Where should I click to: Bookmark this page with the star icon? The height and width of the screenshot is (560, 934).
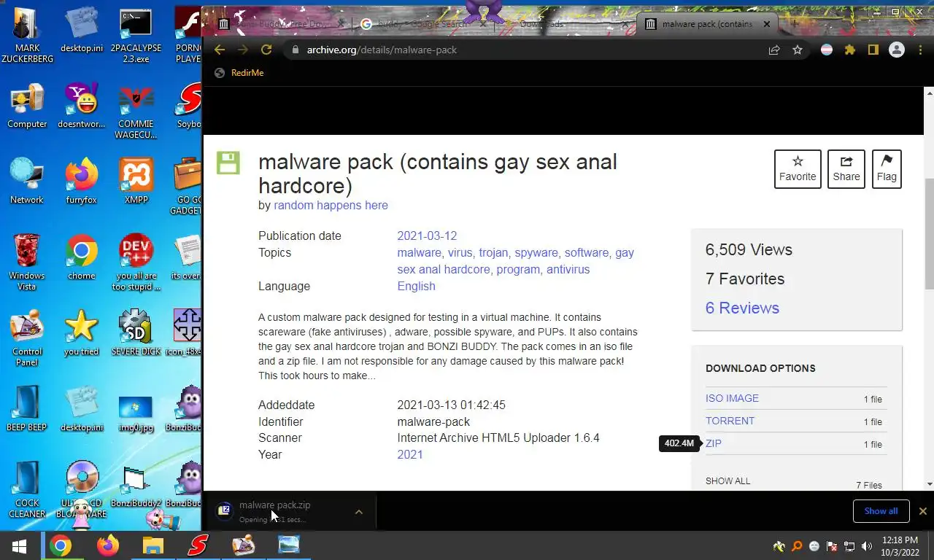click(x=798, y=50)
